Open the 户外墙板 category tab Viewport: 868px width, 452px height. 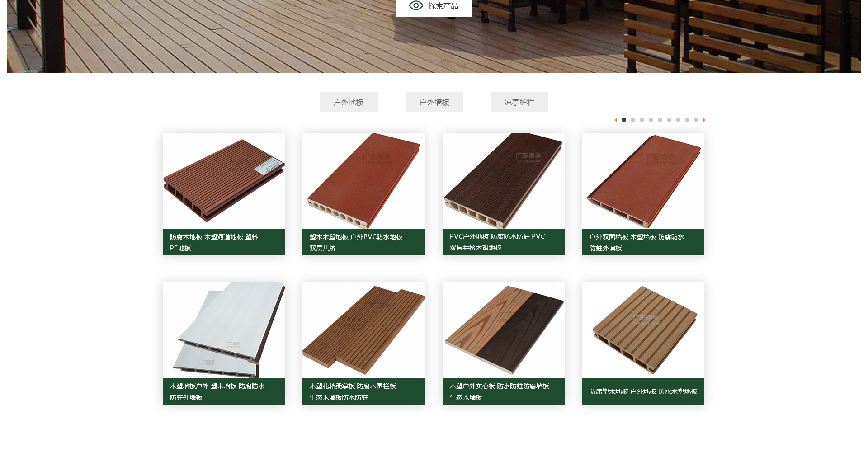[434, 102]
